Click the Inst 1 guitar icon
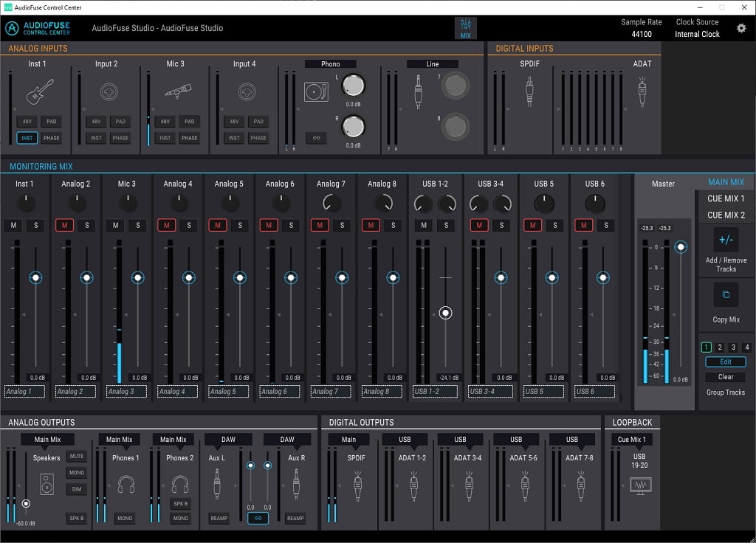 (40, 91)
